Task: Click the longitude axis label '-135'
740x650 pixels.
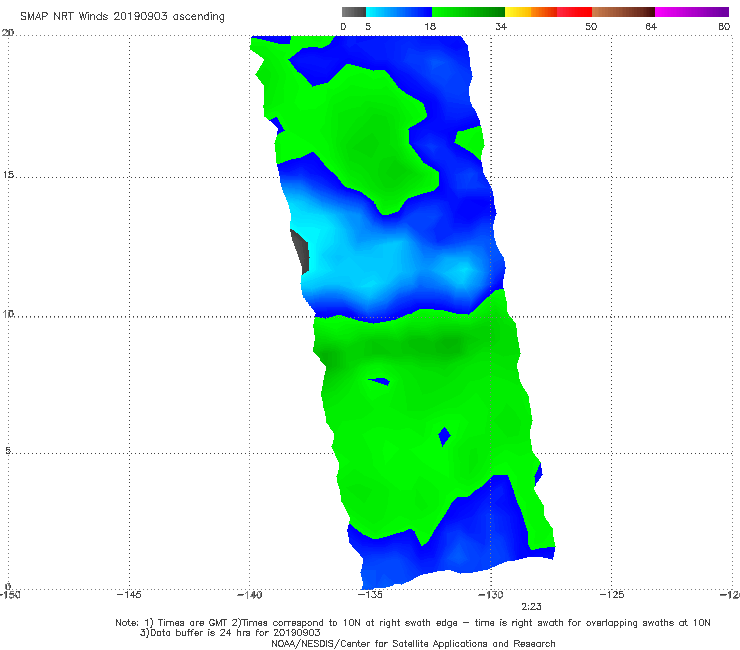Action: [x=370, y=594]
